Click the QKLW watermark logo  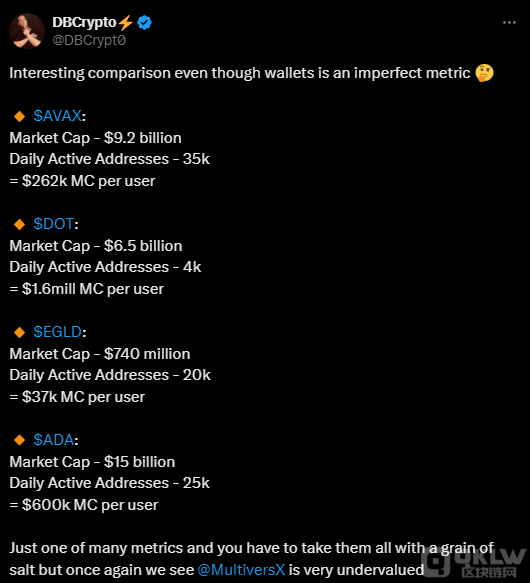[475, 563]
